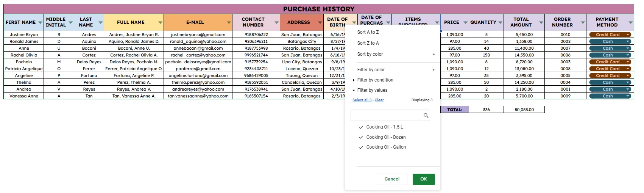
Task: Select full name Bacani, Anne U.
Action: pyautogui.click(x=134, y=48)
